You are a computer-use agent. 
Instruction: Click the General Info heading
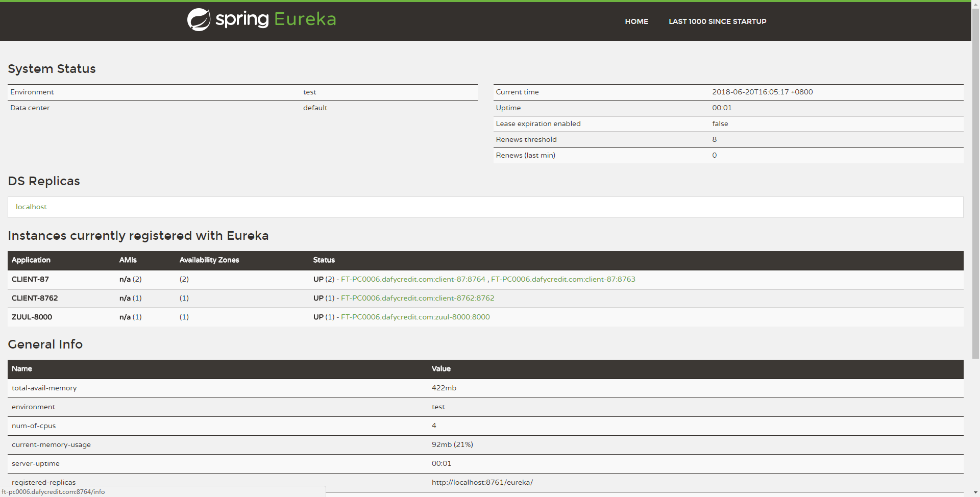pos(45,344)
